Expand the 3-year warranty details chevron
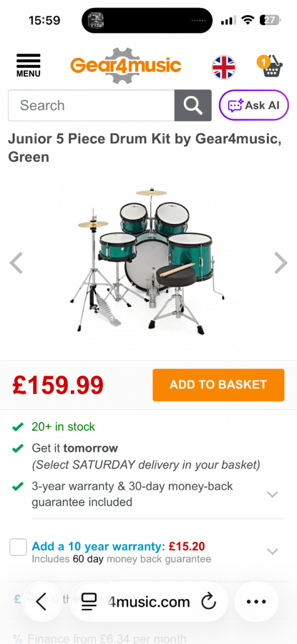This screenshot has width=297, height=644. coord(273,494)
